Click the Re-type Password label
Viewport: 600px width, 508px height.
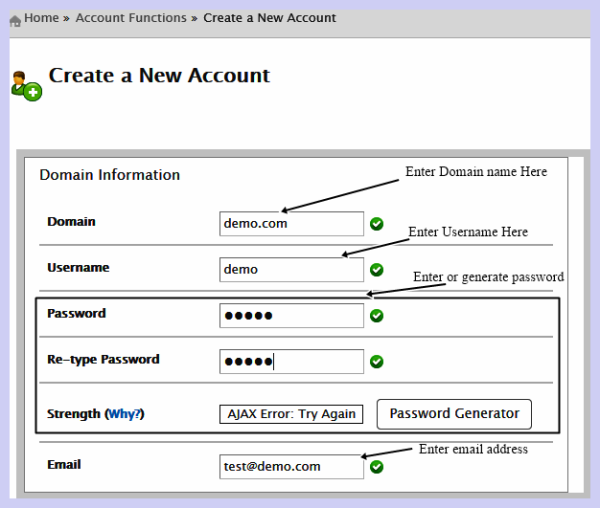[x=103, y=360]
